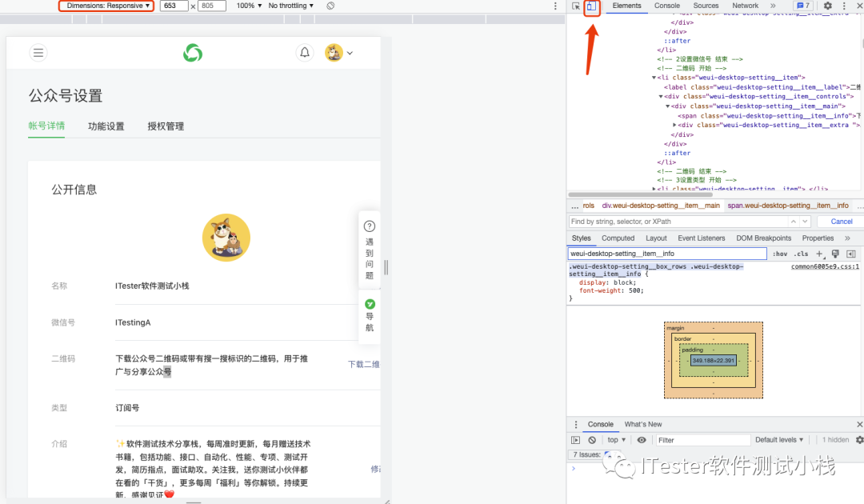864x504 pixels.
Task: Open the device toolbar more options menu
Action: pyautogui.click(x=555, y=6)
